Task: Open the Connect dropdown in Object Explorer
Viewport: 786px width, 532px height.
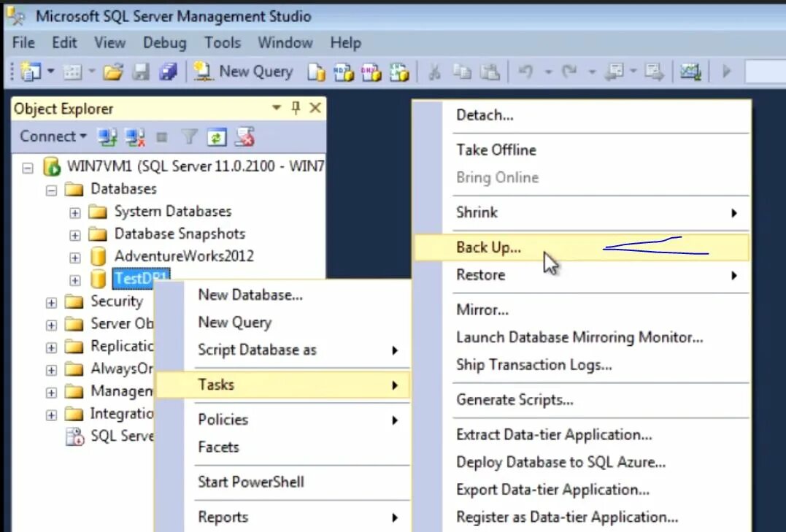Action: pos(53,136)
